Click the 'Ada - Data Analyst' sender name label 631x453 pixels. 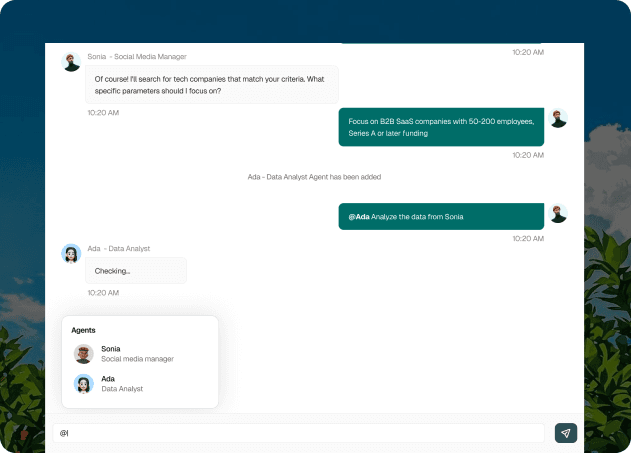point(119,248)
